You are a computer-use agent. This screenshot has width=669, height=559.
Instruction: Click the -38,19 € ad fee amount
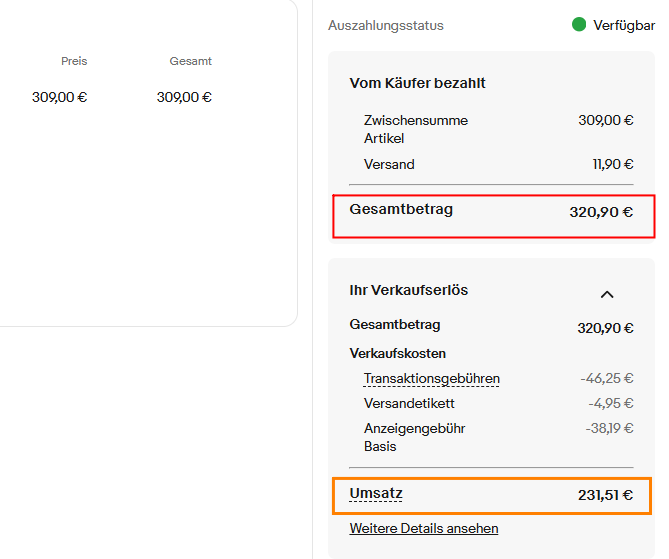[x=609, y=428]
